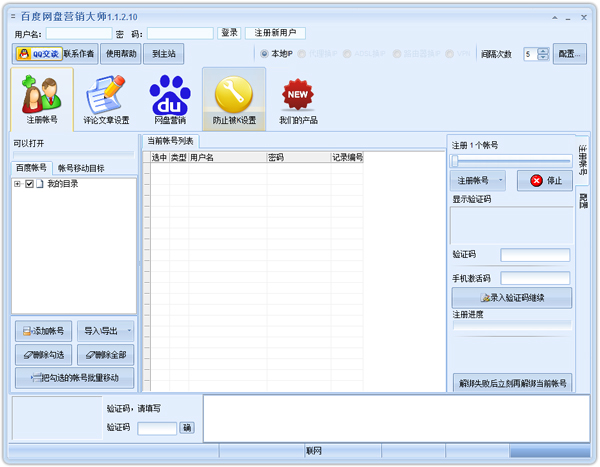Click 录入验证码继续 button

click(x=512, y=297)
